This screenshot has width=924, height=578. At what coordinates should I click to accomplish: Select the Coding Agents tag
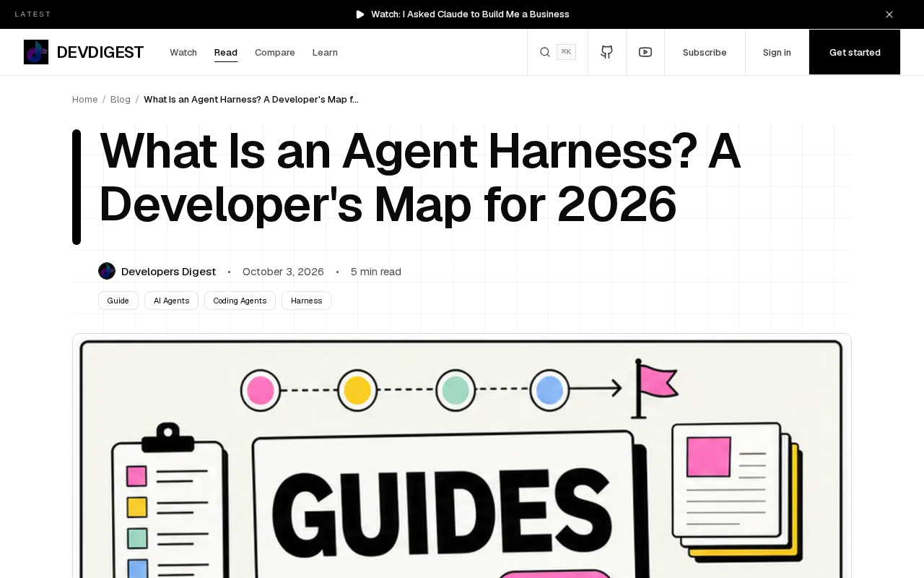click(x=240, y=301)
